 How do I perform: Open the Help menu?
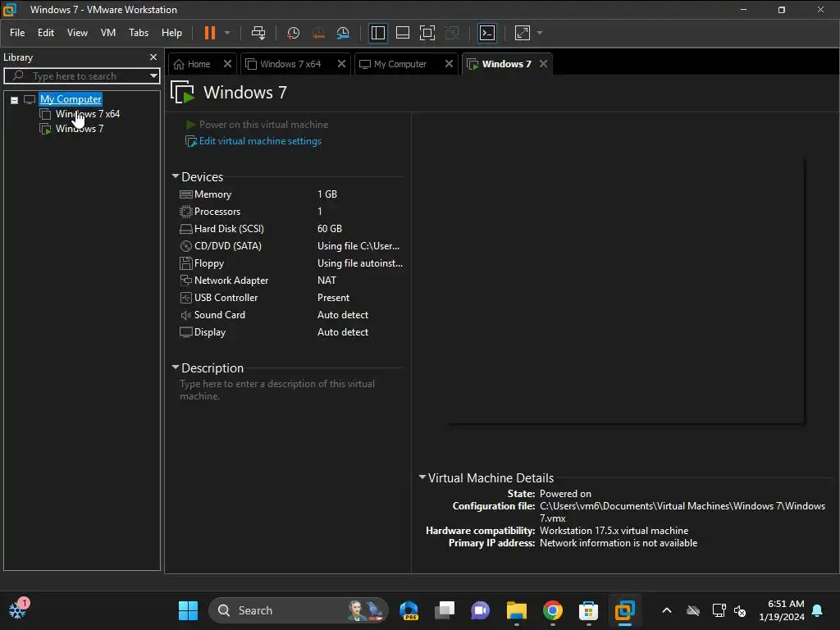point(171,33)
